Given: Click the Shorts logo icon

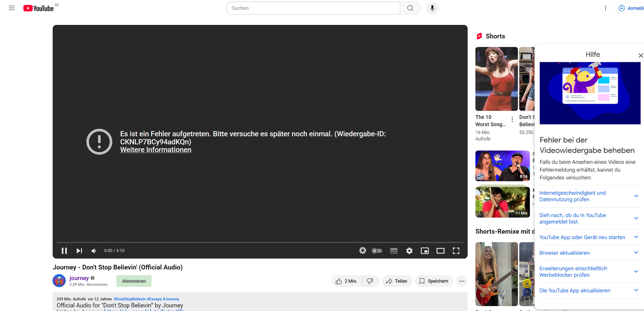Looking at the screenshot, I should point(479,36).
